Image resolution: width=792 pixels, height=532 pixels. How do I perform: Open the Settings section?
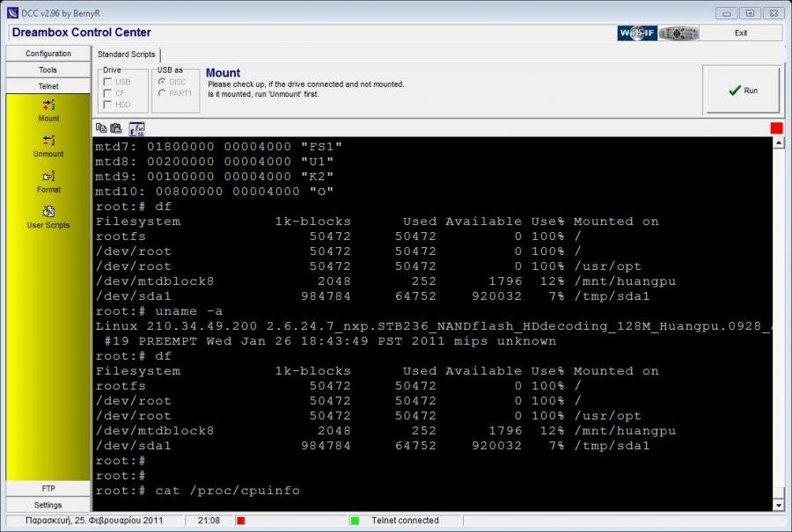[48, 505]
